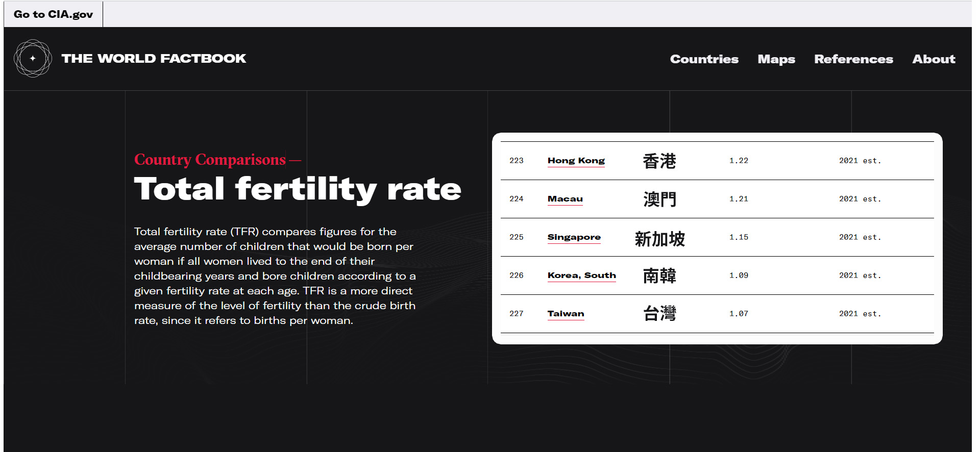Image resolution: width=980 pixels, height=452 pixels.
Task: Open the Korea, South country link
Action: (x=581, y=275)
